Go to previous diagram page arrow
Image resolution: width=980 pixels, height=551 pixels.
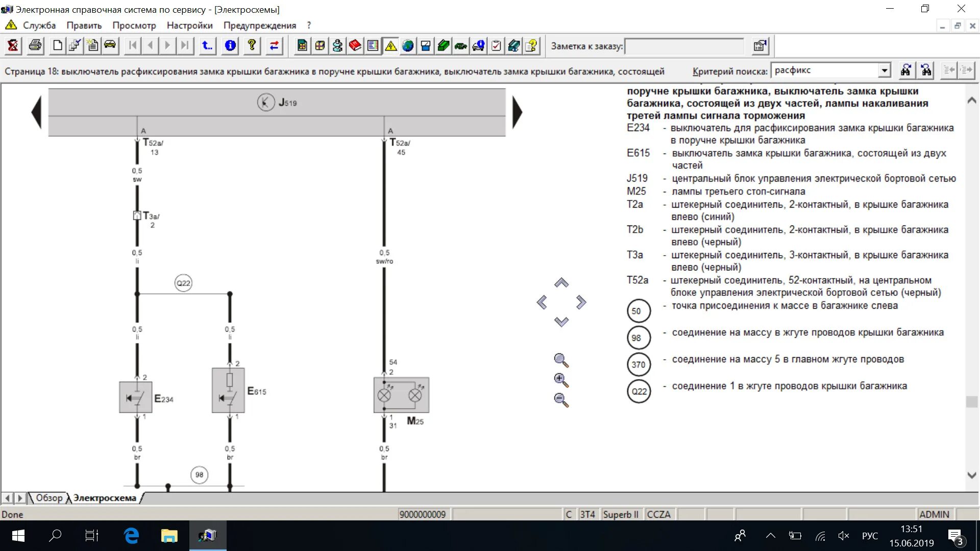coord(36,112)
